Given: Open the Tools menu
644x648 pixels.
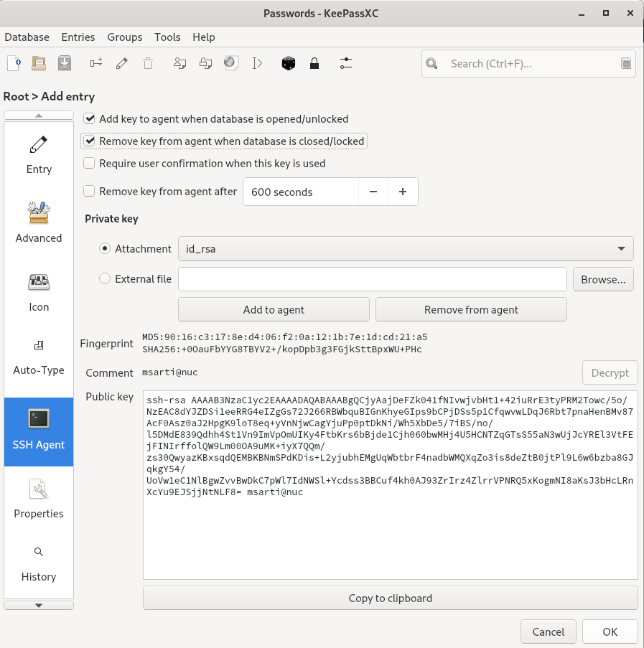Looking at the screenshot, I should [x=167, y=37].
